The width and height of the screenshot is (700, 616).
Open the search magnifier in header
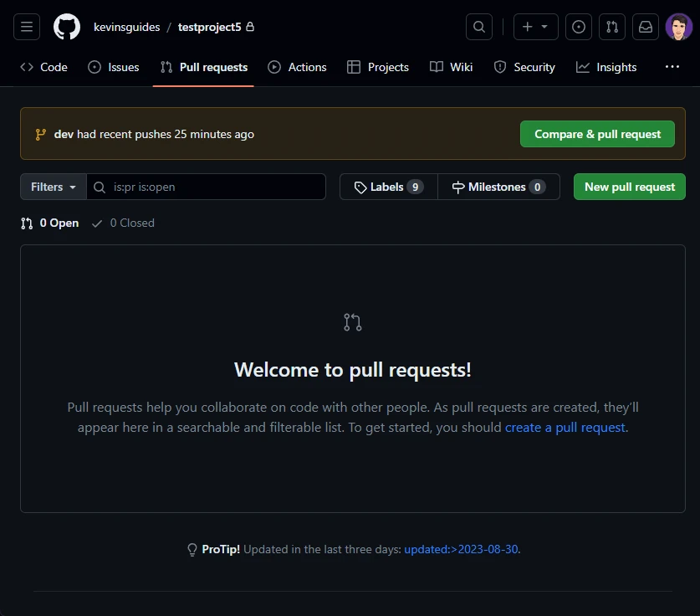pos(479,27)
